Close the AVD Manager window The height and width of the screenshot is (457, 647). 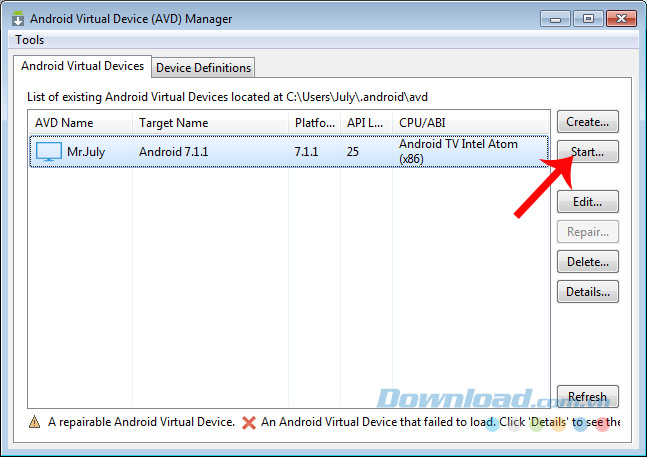621,19
